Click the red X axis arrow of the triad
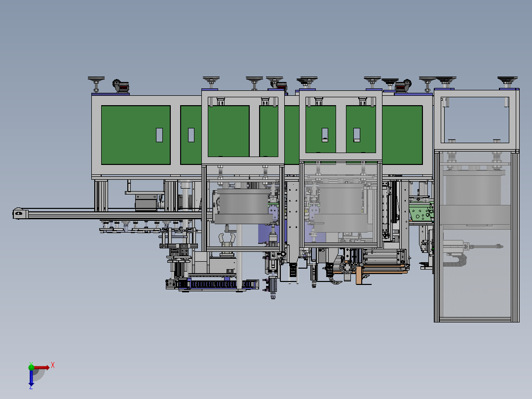The image size is (532, 399). tap(41, 367)
